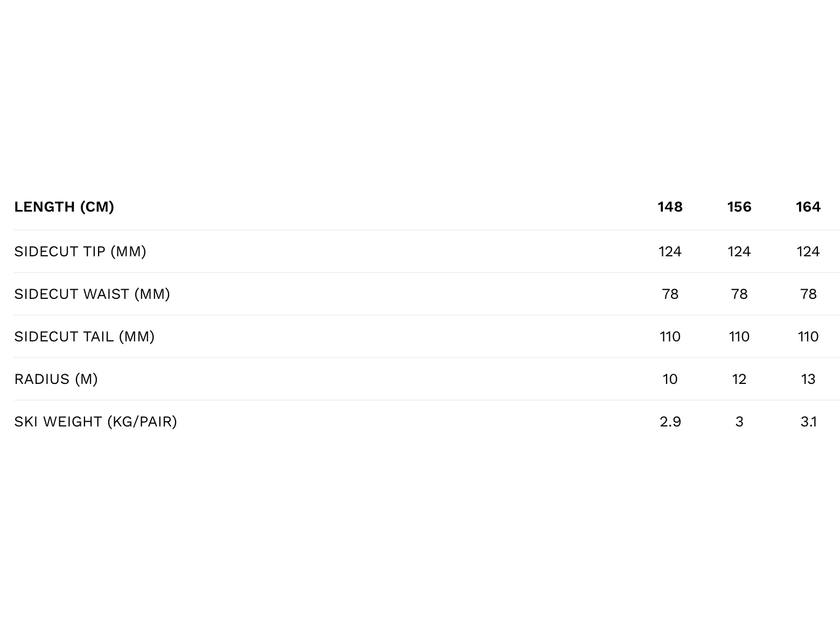Click the radius value 13
840x630 pixels.
click(808, 379)
